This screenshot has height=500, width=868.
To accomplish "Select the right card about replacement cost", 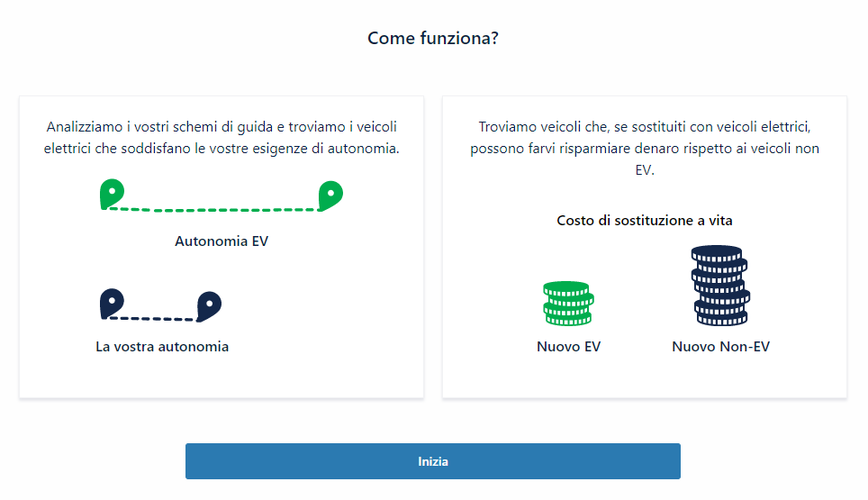I will point(645,378).
